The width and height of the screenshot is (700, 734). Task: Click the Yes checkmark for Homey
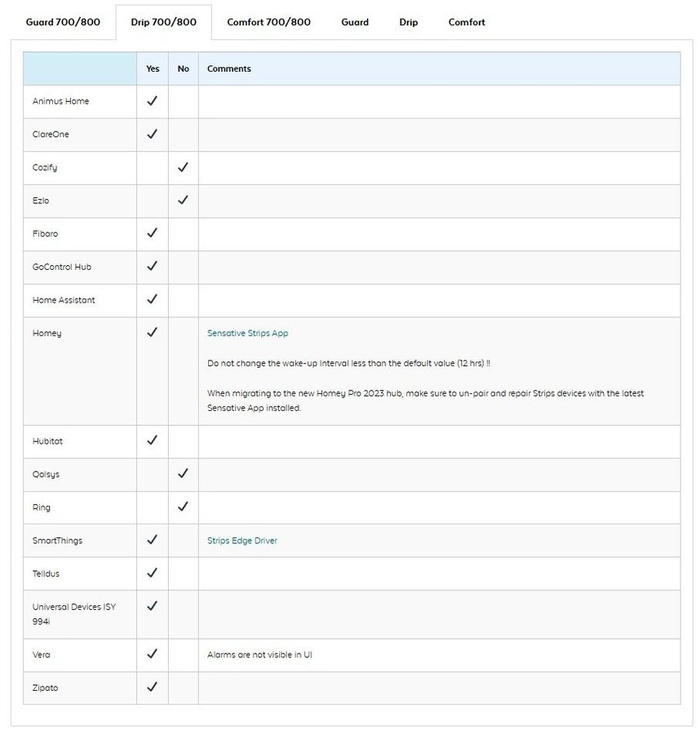pyautogui.click(x=152, y=333)
